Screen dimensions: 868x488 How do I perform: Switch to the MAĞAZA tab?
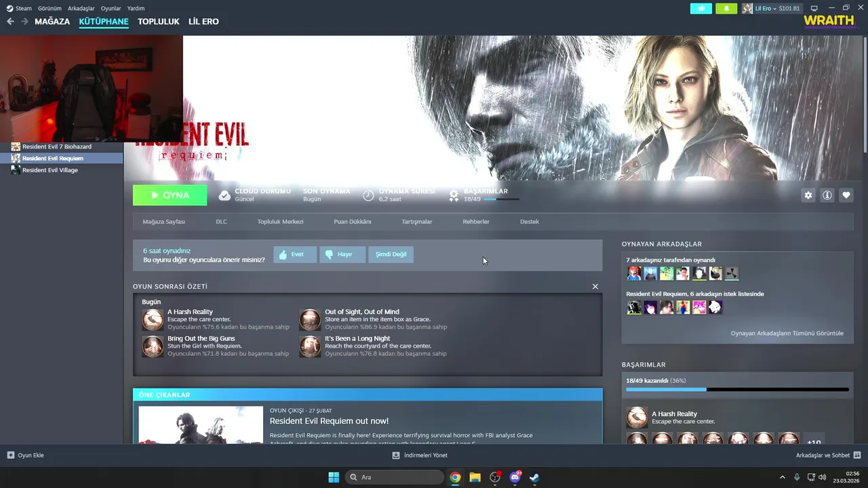[x=52, y=22]
